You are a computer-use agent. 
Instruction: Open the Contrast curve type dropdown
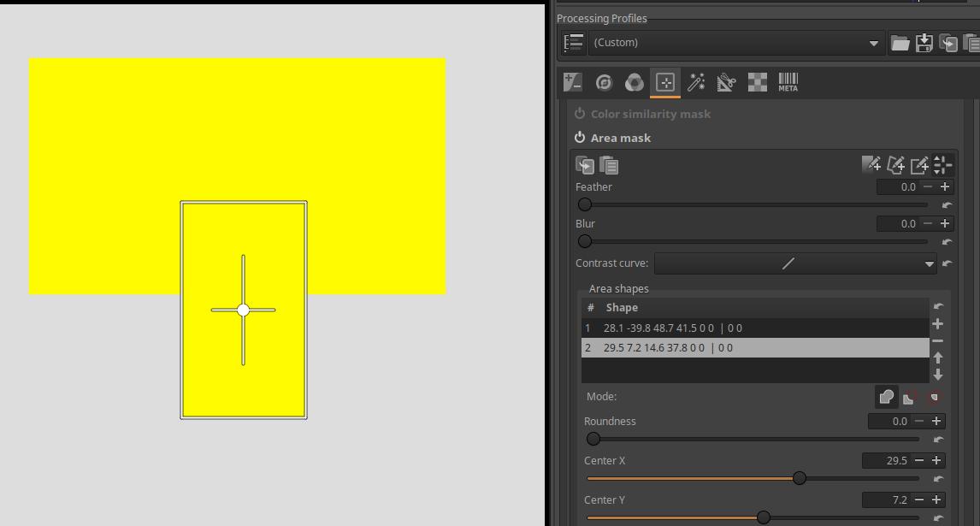point(795,263)
